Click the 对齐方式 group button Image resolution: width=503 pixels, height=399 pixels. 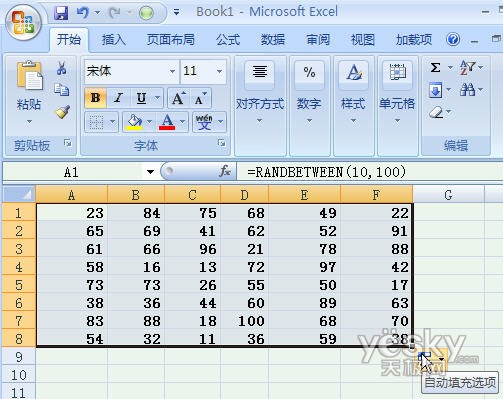point(260,104)
